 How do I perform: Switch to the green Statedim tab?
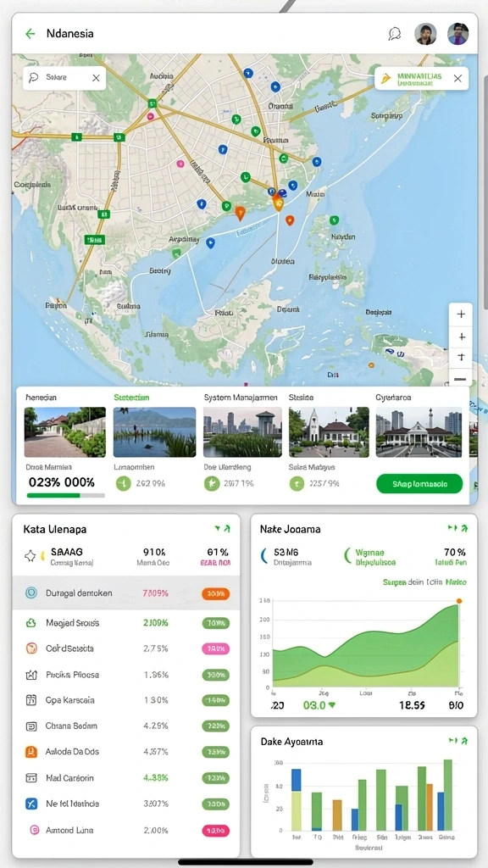point(131,398)
